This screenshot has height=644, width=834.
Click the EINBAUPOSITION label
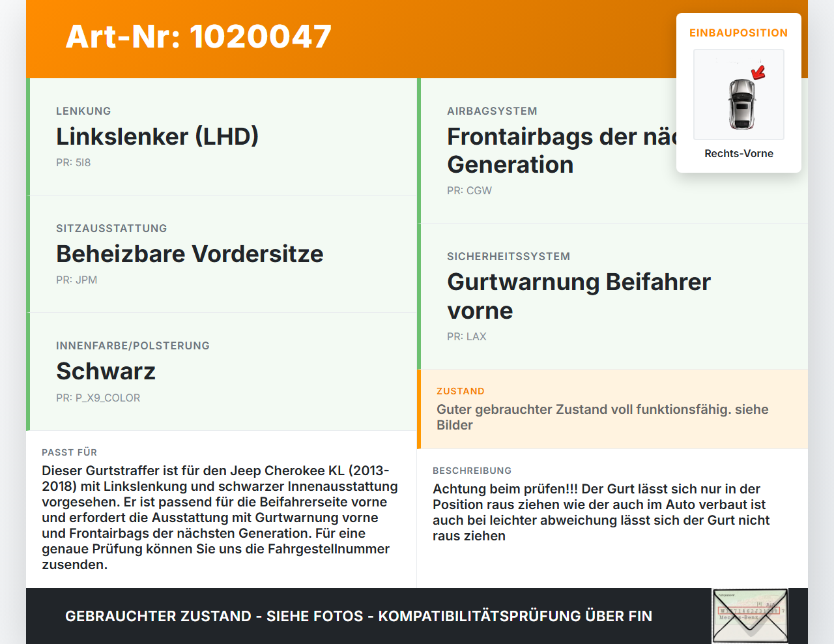(x=739, y=33)
